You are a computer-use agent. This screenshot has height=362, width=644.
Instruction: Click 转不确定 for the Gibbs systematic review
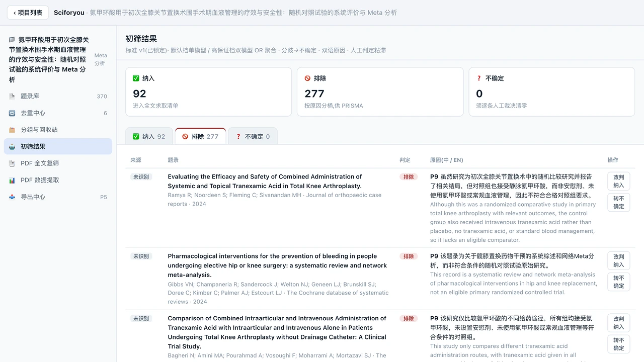(x=618, y=282)
